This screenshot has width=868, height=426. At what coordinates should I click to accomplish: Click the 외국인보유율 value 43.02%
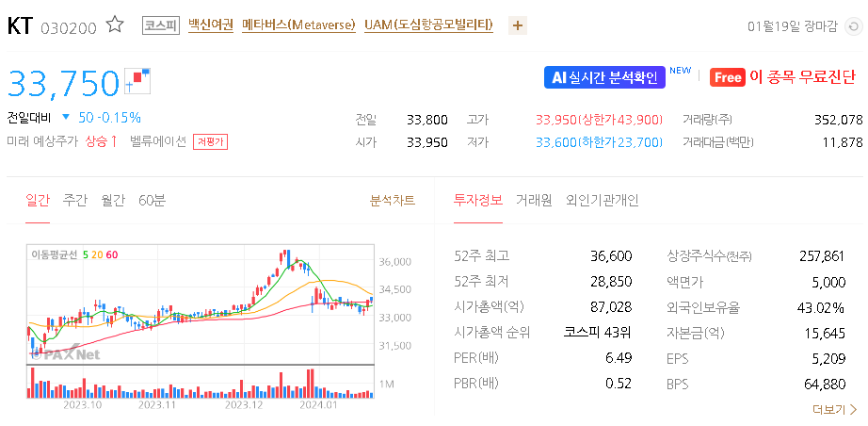[823, 307]
